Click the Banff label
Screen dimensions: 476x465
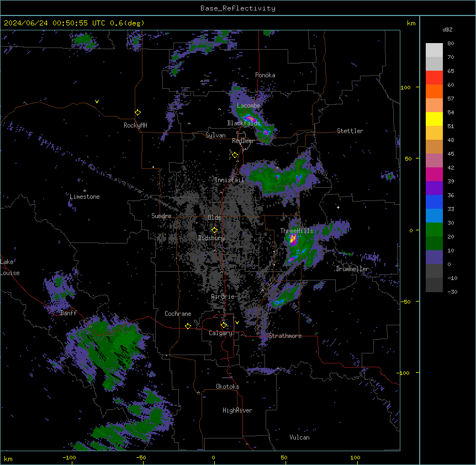click(68, 313)
